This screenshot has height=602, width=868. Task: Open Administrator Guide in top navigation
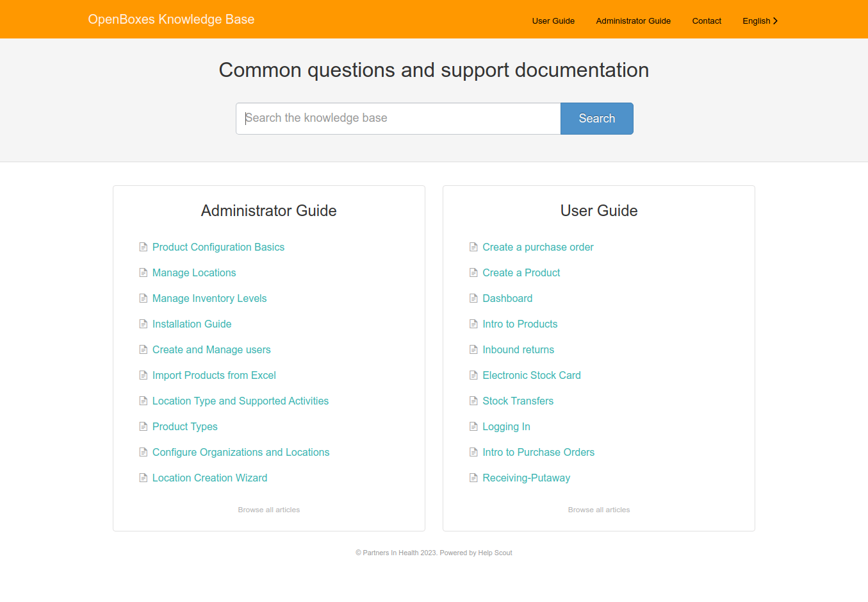point(634,21)
